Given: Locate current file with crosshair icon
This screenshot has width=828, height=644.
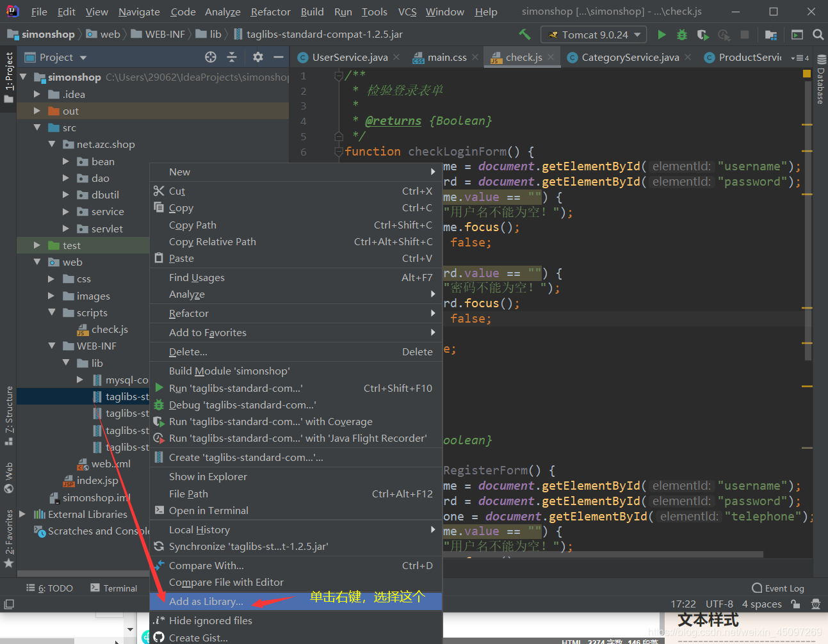Looking at the screenshot, I should [211, 57].
